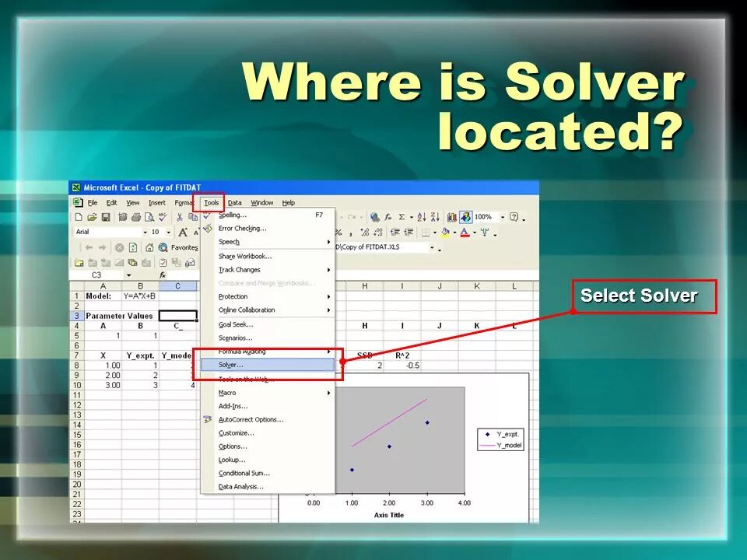Open the Window menu

(x=262, y=203)
